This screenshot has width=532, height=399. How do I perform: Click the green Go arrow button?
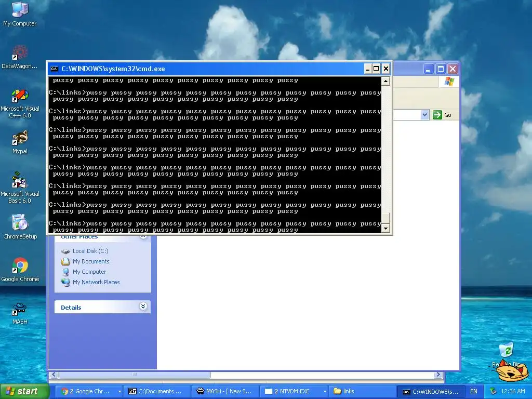click(x=437, y=115)
